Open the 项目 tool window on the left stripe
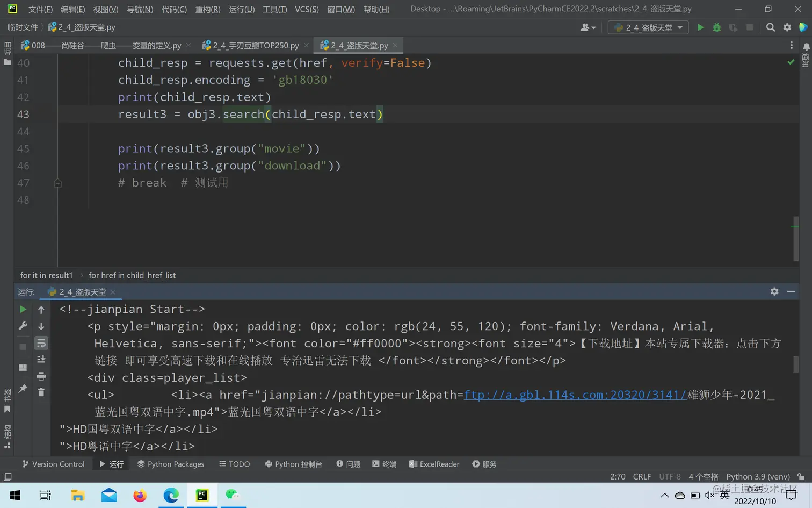This screenshot has height=508, width=812. coord(7,54)
